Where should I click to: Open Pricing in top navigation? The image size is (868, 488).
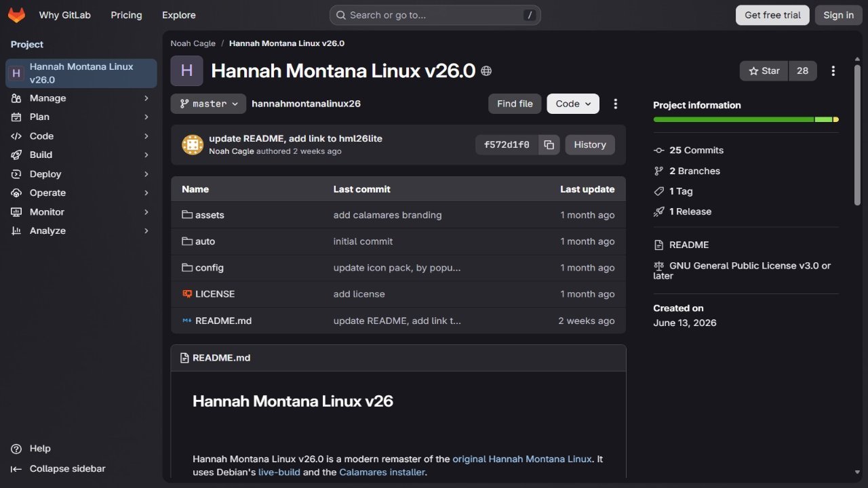126,15
